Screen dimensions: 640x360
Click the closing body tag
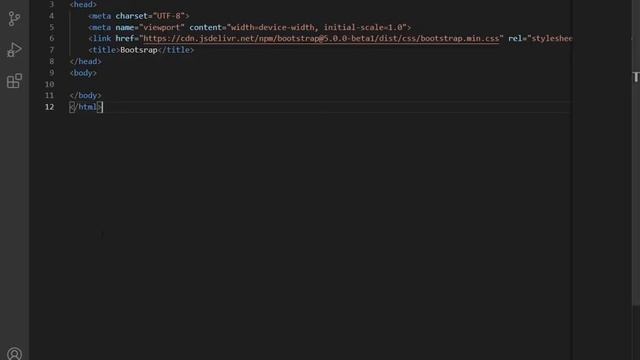pos(85,95)
